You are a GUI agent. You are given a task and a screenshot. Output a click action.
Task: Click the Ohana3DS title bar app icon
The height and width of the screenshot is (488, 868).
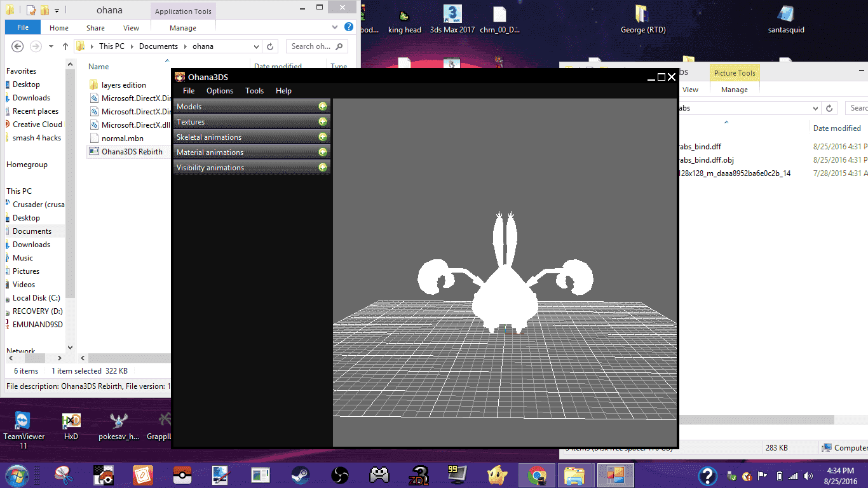[180, 77]
